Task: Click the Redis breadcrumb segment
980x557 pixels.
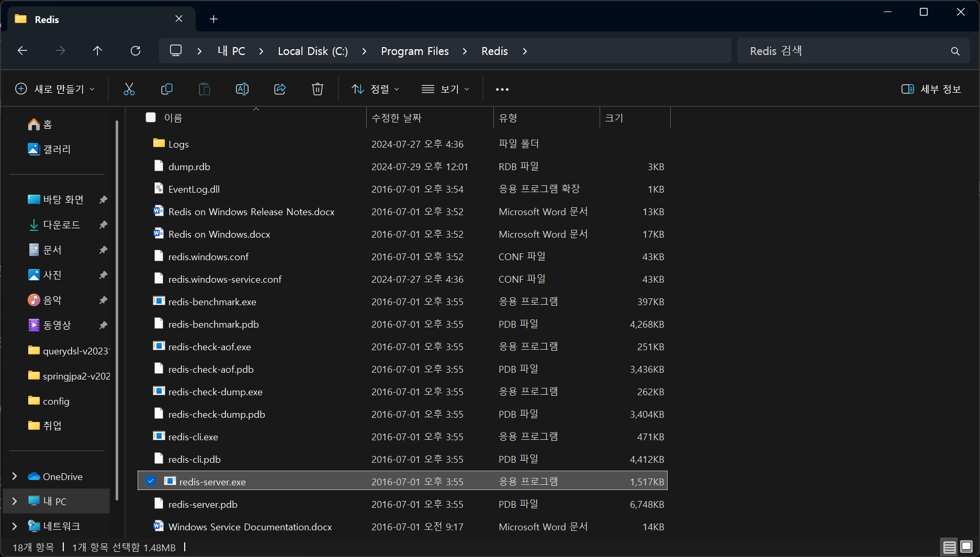Action: pyautogui.click(x=494, y=51)
